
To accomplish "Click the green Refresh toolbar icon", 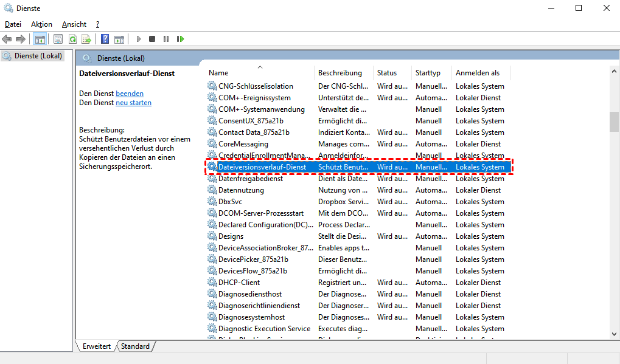I will click(72, 39).
